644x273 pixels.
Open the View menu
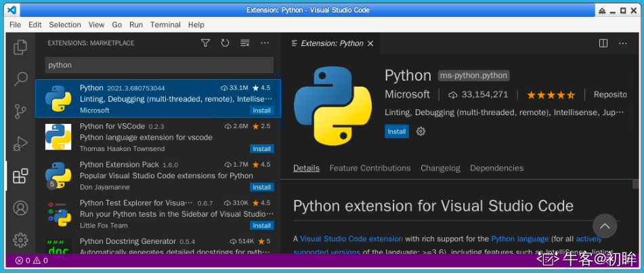pyautogui.click(x=96, y=24)
